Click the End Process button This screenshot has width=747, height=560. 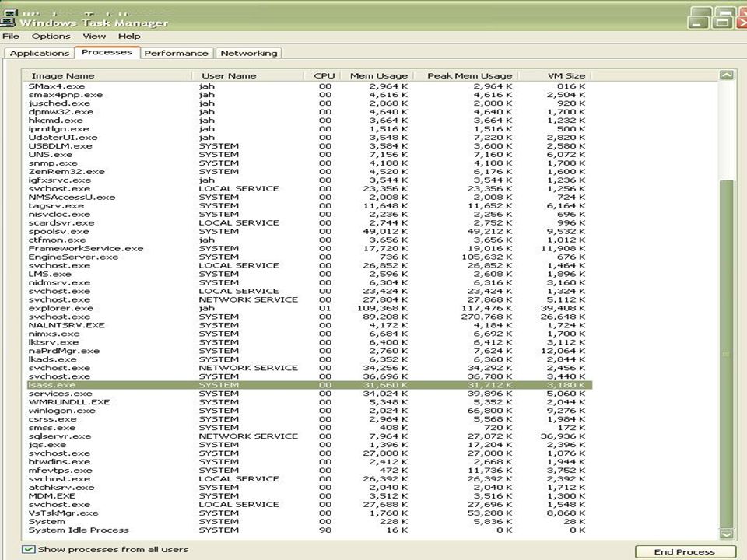(x=685, y=551)
